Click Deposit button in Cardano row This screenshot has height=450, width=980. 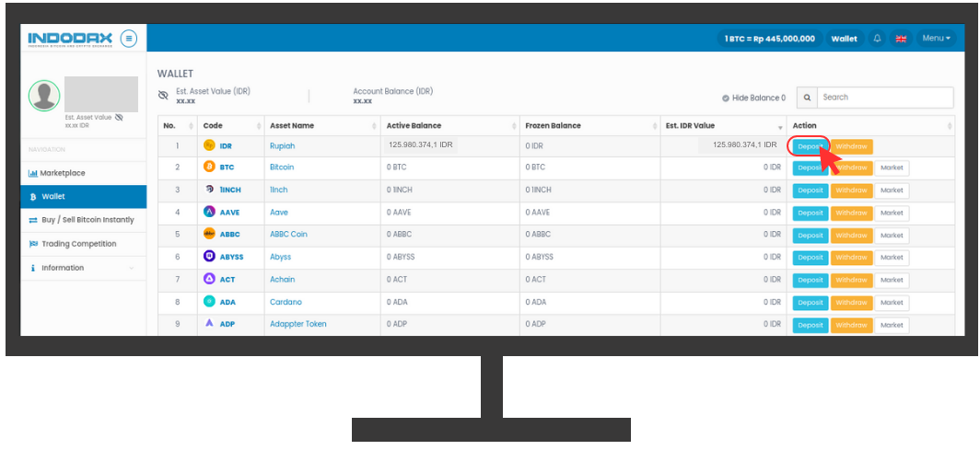coord(811,303)
